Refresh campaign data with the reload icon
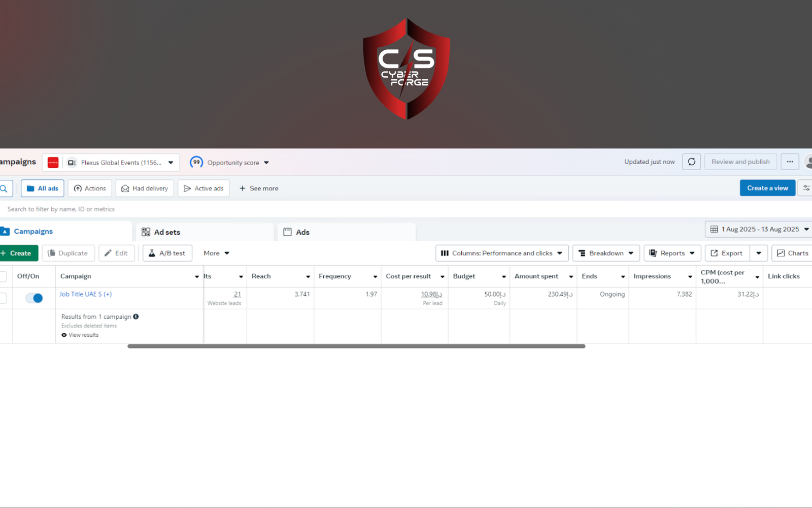This screenshot has height=508, width=812. (691, 162)
